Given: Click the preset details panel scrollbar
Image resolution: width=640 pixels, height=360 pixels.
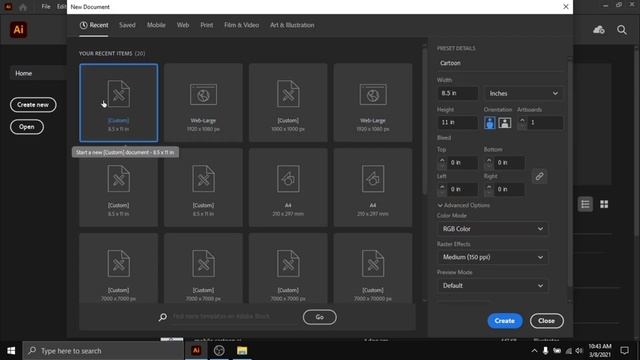Looking at the screenshot, I should coord(570,173).
